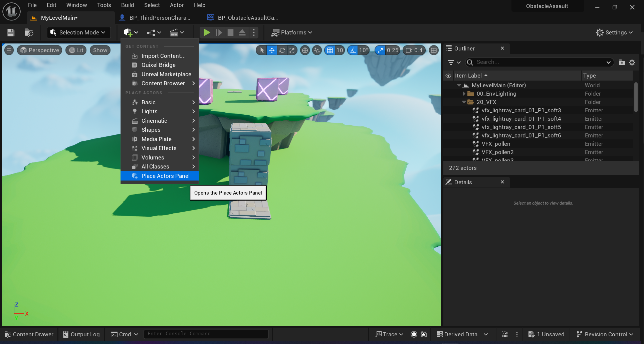This screenshot has height=344, width=644.
Task: Expand the Visual Effects submenu
Action: pos(160,148)
